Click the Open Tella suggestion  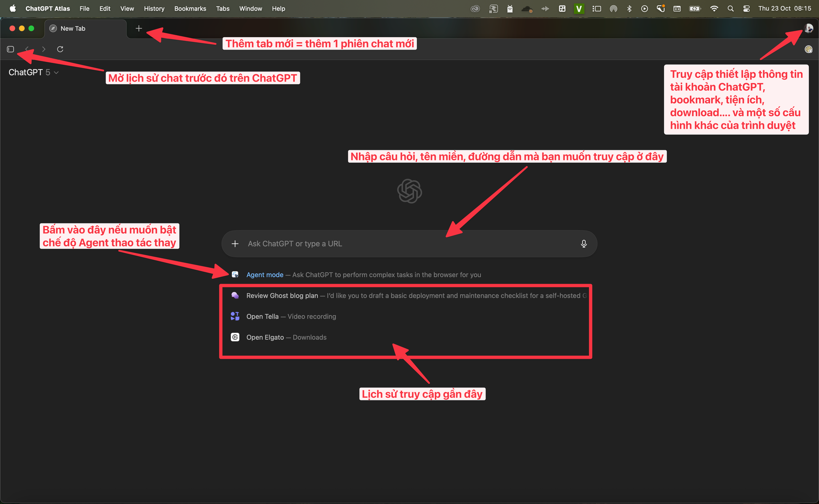(262, 316)
